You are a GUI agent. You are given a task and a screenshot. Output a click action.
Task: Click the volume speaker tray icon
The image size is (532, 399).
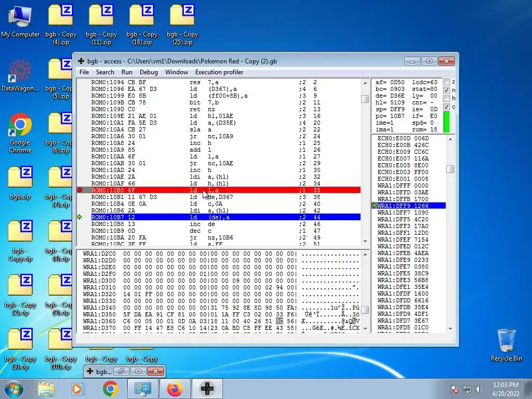[480, 389]
